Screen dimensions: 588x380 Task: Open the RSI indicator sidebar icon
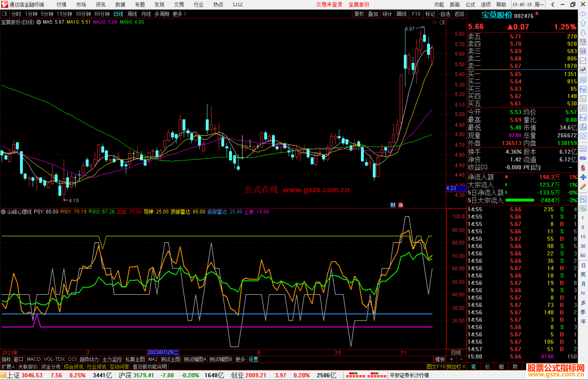[583, 158]
